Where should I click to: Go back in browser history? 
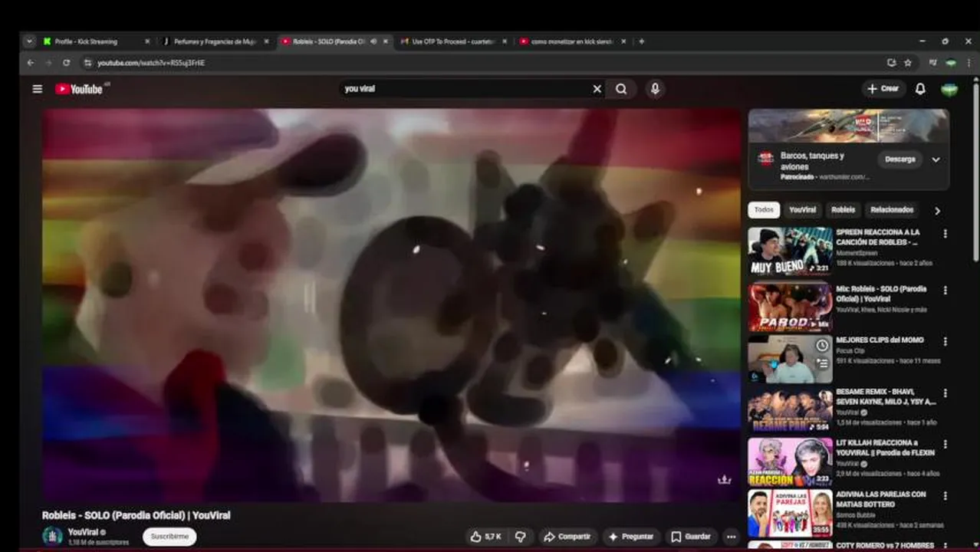click(x=31, y=63)
